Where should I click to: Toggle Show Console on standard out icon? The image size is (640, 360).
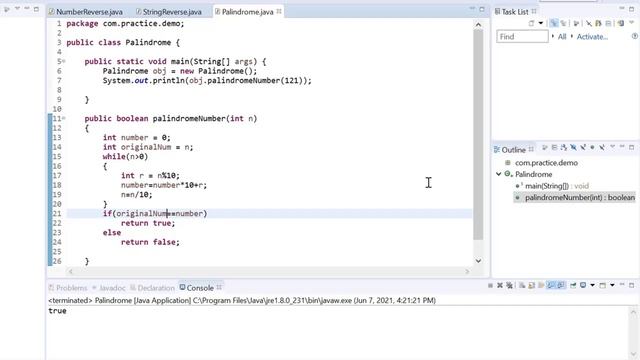point(550,285)
